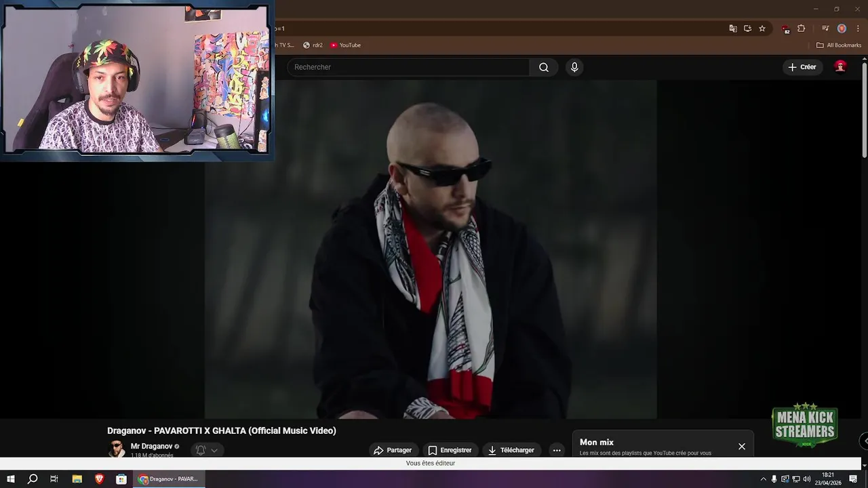The width and height of the screenshot is (868, 488).
Task: Activate voice search microphone icon
Action: point(574,67)
